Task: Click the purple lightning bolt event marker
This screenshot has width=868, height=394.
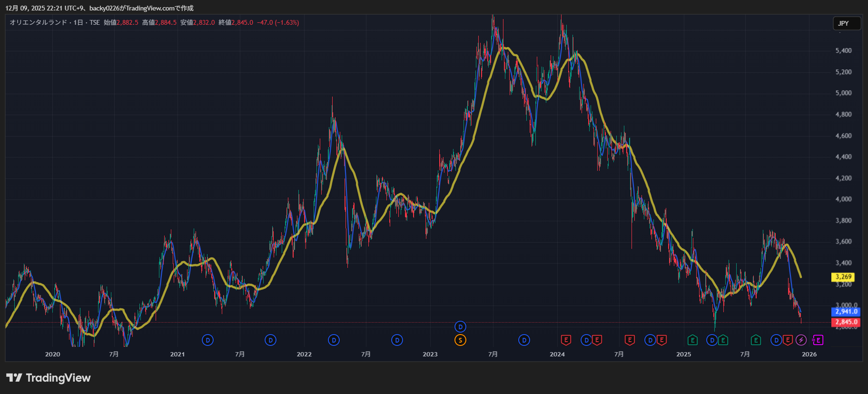Action: point(801,340)
